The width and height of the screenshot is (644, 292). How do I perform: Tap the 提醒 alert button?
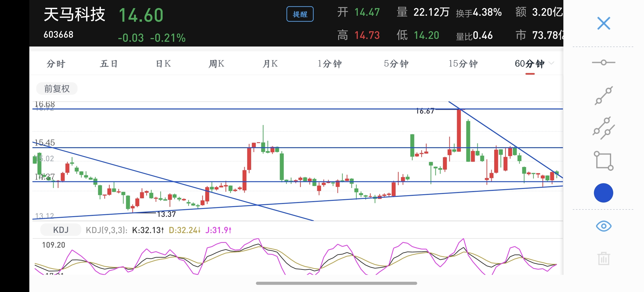point(300,14)
